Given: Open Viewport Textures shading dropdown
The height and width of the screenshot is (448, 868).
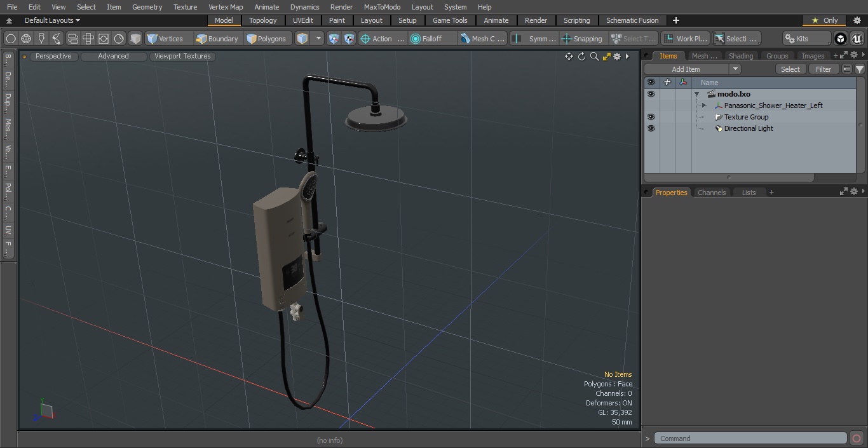Looking at the screenshot, I should (x=182, y=56).
